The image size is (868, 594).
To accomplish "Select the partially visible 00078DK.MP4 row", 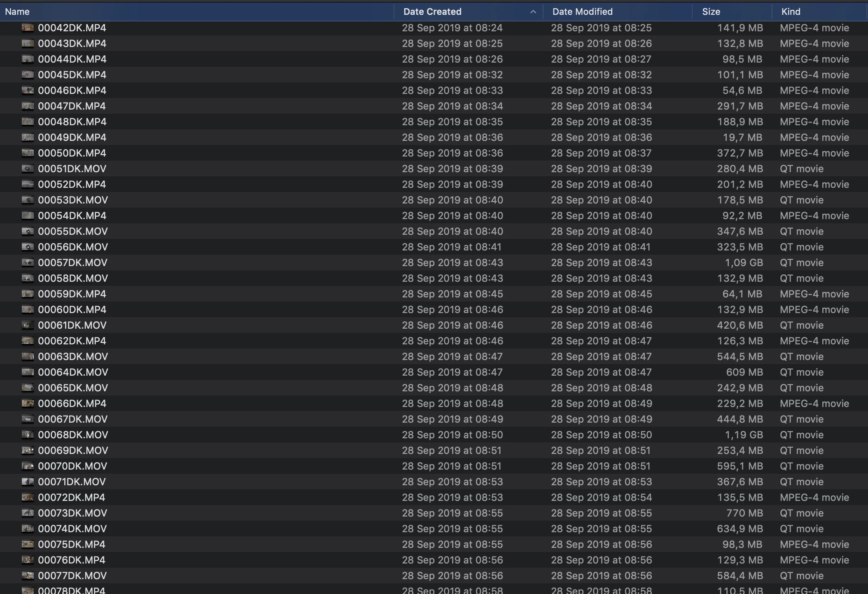I will 72,590.
